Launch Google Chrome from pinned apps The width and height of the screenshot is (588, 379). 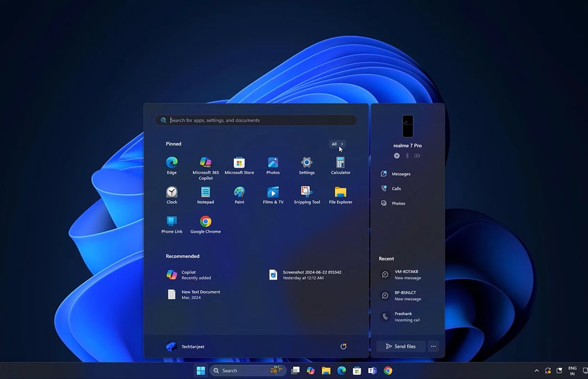(205, 225)
